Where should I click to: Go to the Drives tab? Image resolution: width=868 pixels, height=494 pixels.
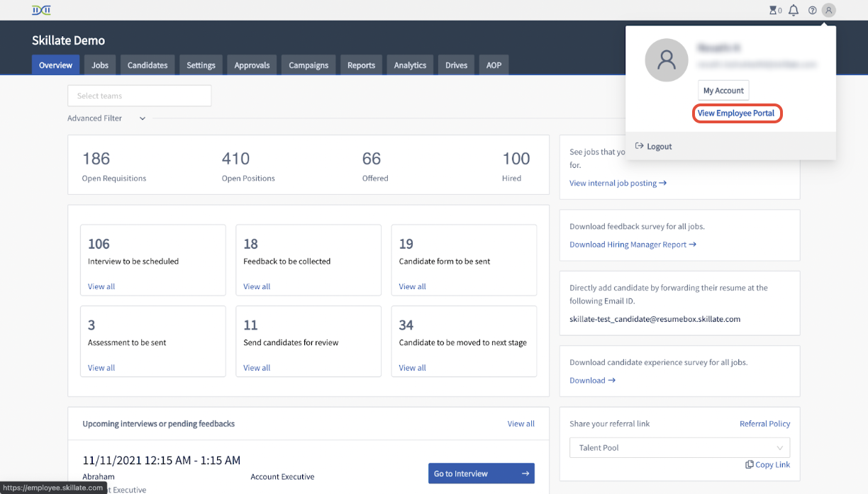tap(456, 64)
